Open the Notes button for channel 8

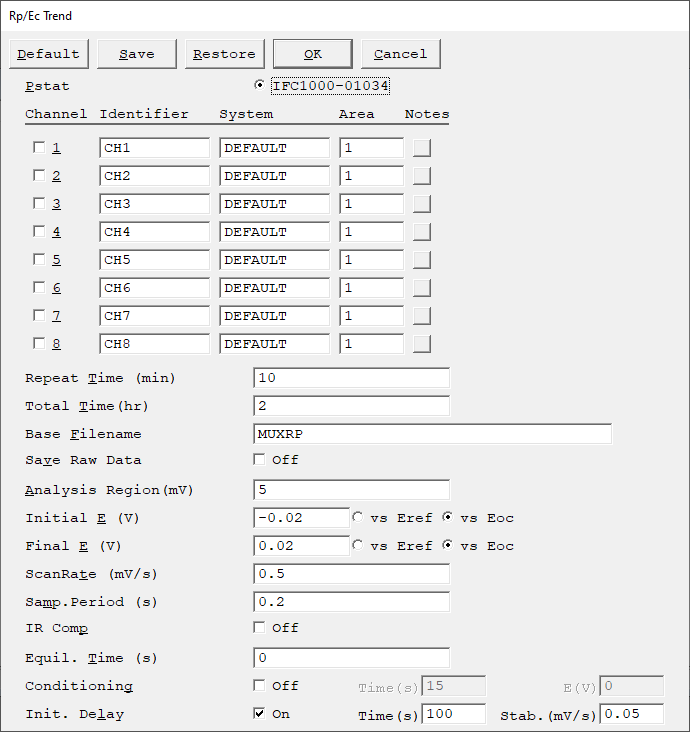coord(422,344)
